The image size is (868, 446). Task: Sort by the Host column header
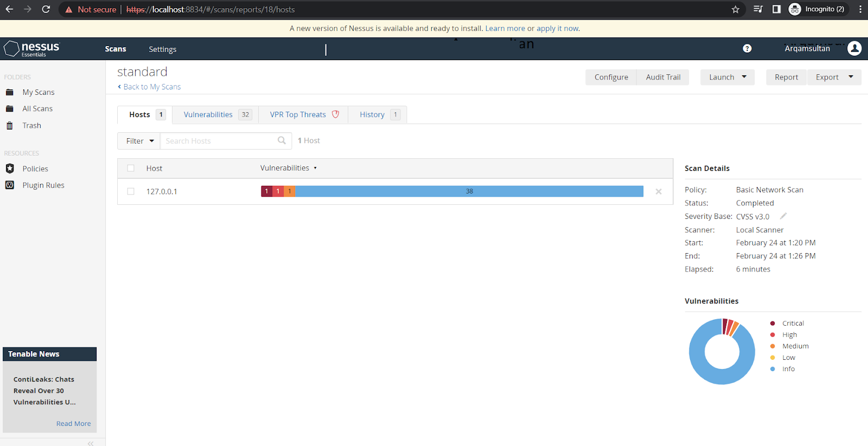[x=154, y=168]
